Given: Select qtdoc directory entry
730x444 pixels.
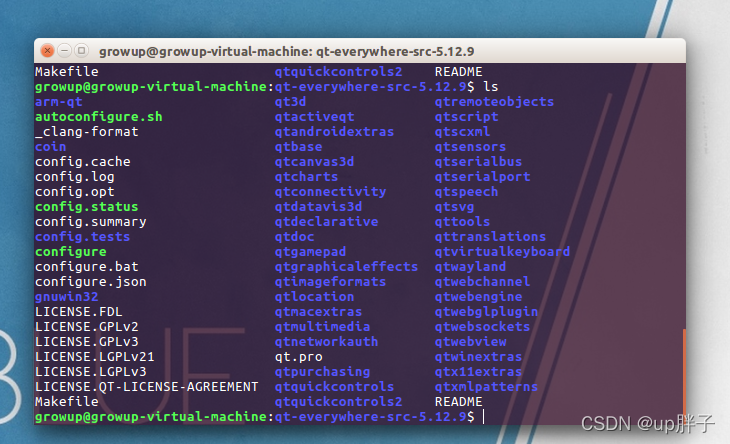Looking at the screenshot, I should pos(294,236).
